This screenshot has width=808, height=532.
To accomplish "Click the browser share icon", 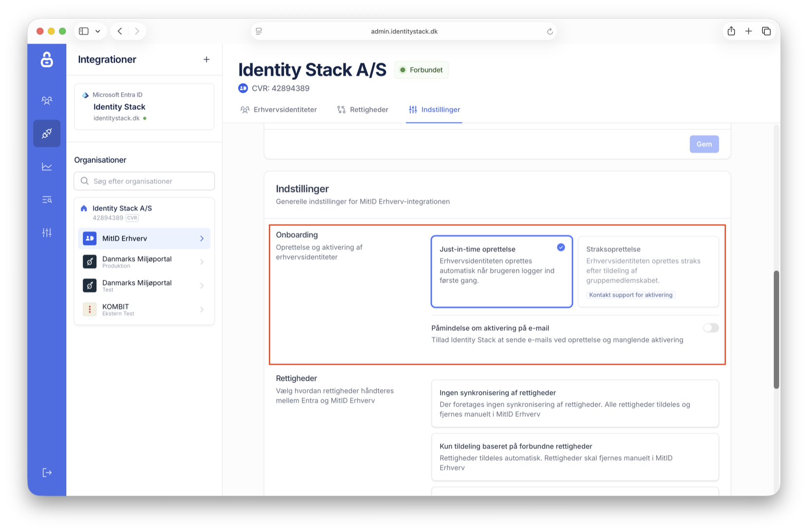I will (731, 31).
